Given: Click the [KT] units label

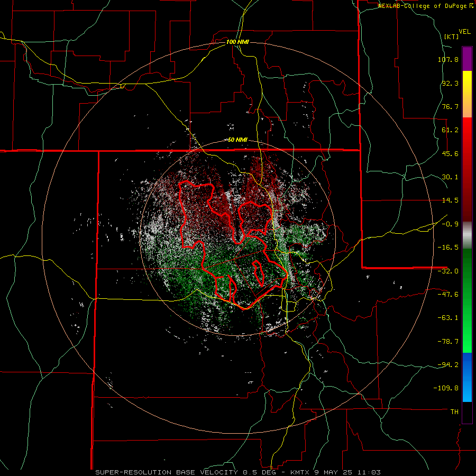Looking at the screenshot, I should coord(452,36).
